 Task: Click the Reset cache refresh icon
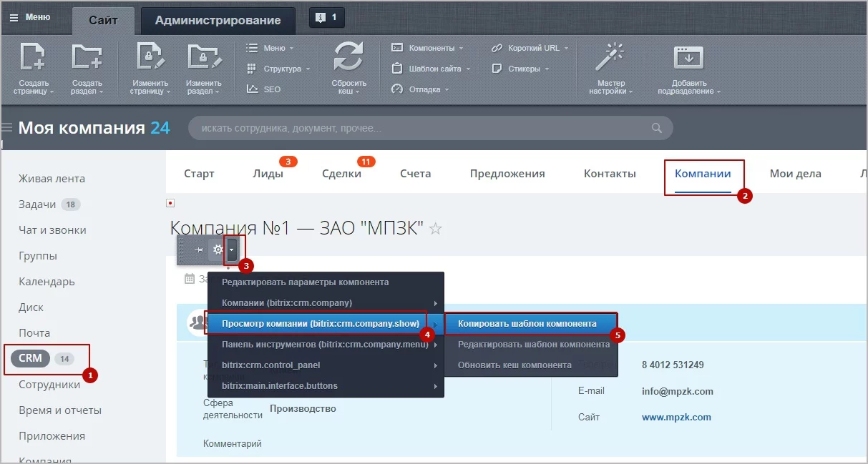[348, 59]
